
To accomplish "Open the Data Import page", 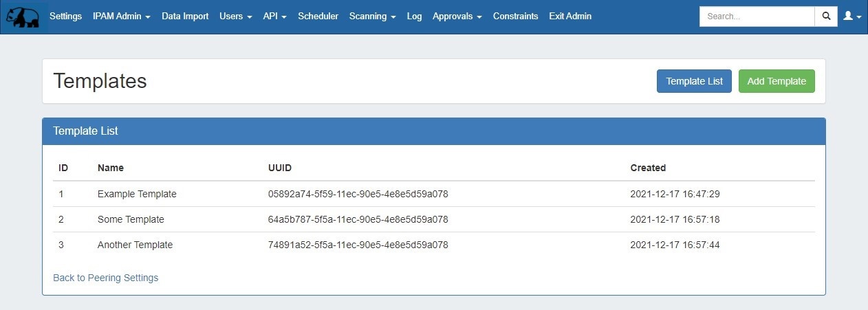I will [185, 16].
